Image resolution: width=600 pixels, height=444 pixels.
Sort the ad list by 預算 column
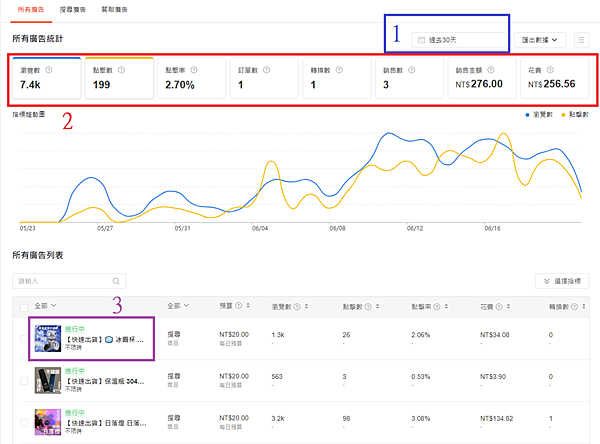click(x=248, y=305)
